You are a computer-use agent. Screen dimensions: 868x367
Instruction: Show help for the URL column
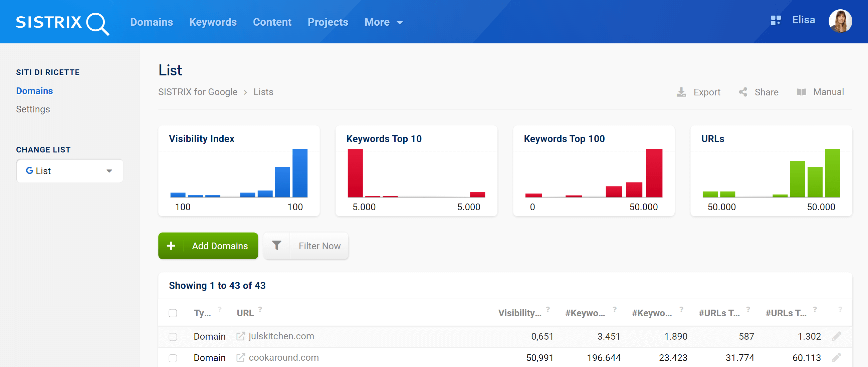click(x=260, y=309)
